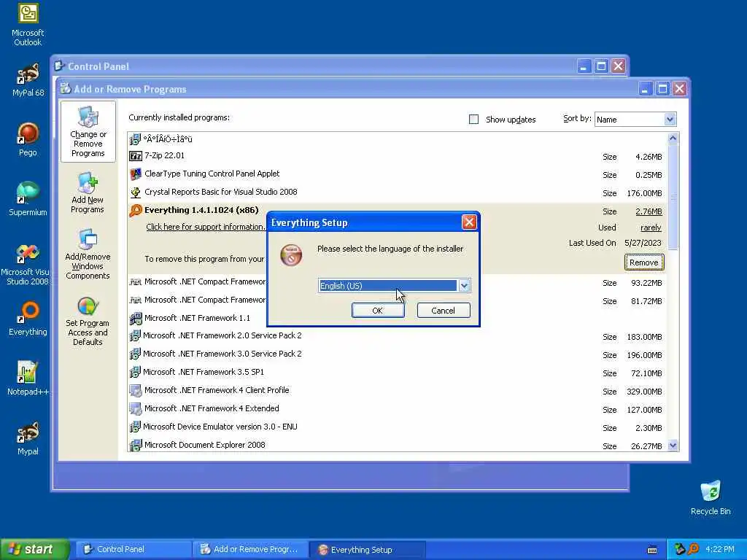The image size is (747, 560).
Task: Click .NET Framework 4 Extended icon
Action: pyautogui.click(x=136, y=408)
